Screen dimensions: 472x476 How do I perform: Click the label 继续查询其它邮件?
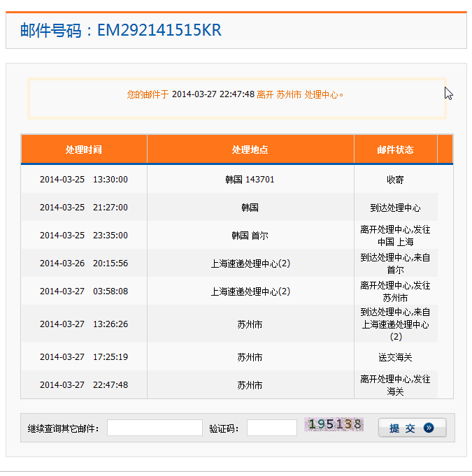tap(63, 428)
